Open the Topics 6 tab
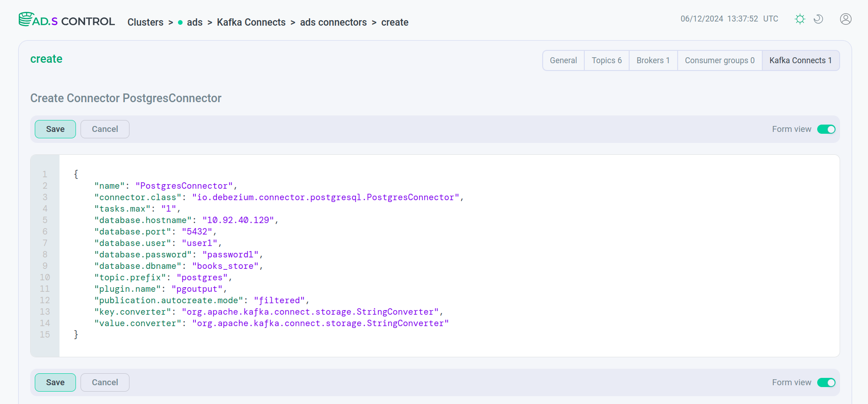The width and height of the screenshot is (868, 404). 607,60
